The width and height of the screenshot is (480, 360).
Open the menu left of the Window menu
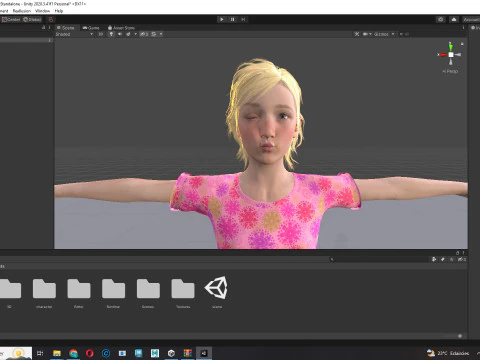tap(22, 11)
